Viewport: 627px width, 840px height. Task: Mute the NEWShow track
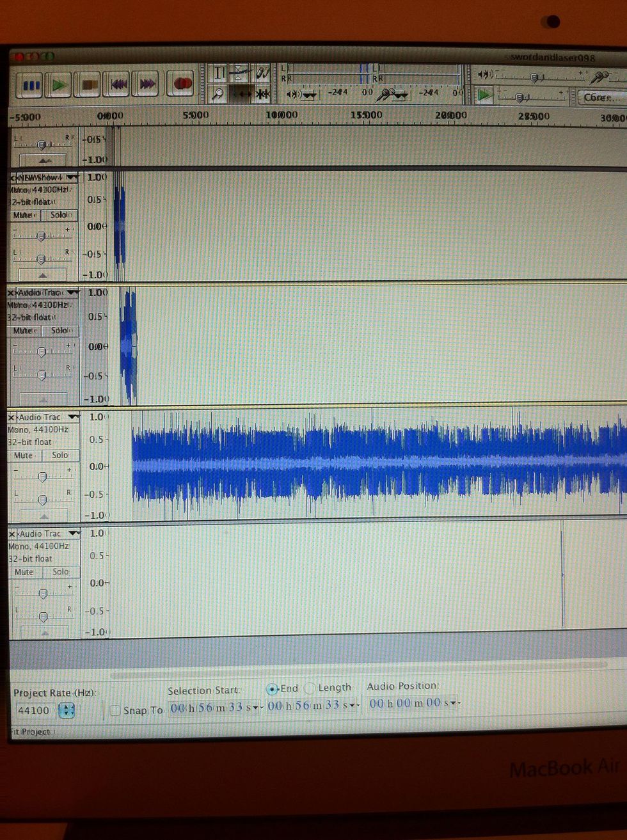click(24, 216)
